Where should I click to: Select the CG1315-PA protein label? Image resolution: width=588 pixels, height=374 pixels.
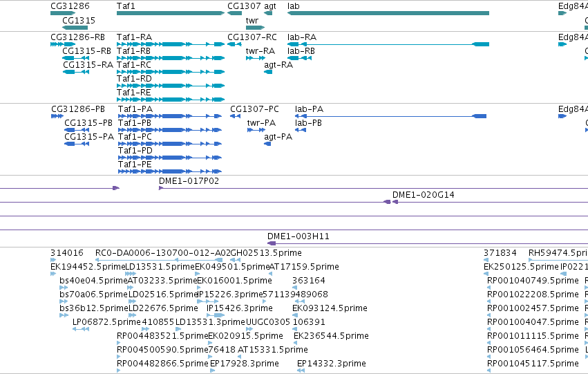(x=89, y=137)
